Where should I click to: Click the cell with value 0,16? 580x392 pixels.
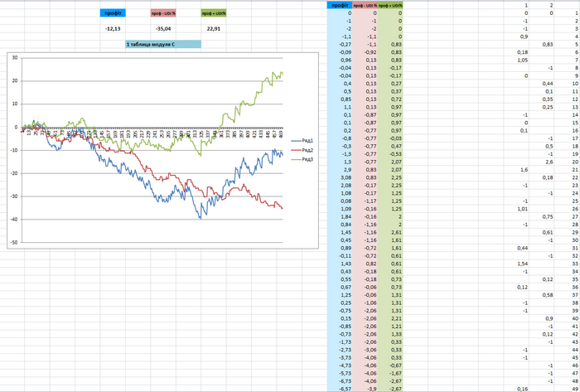516,389
